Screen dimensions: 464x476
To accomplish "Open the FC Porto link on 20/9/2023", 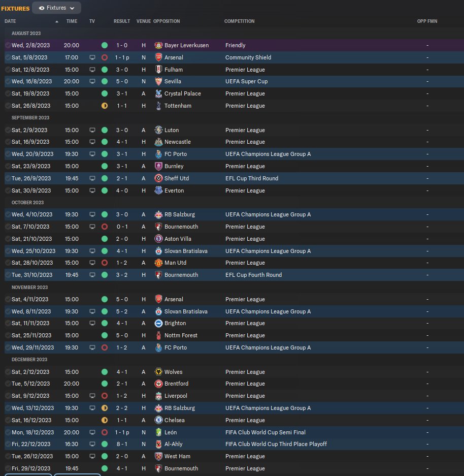I will (x=176, y=154).
